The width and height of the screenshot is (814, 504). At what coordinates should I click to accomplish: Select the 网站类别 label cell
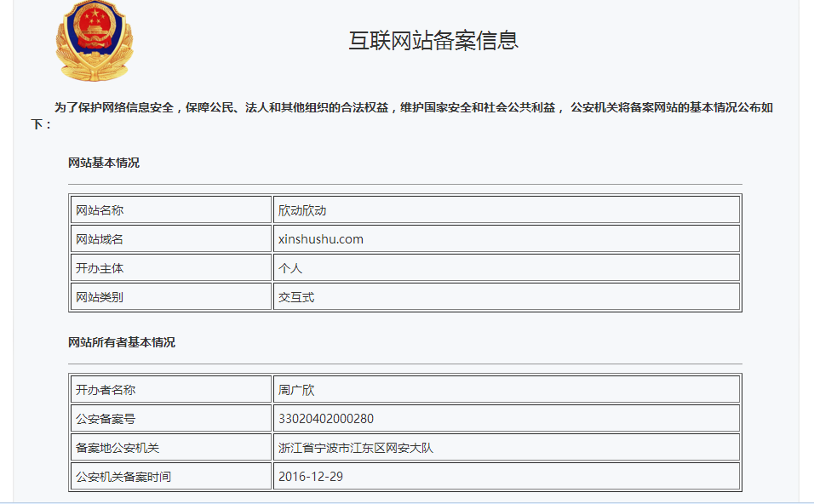click(171, 297)
